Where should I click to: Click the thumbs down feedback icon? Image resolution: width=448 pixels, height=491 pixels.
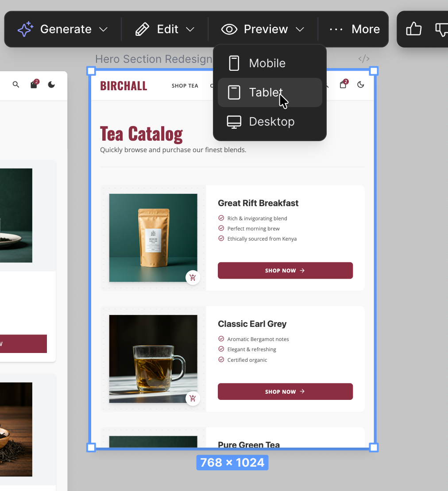442,30
